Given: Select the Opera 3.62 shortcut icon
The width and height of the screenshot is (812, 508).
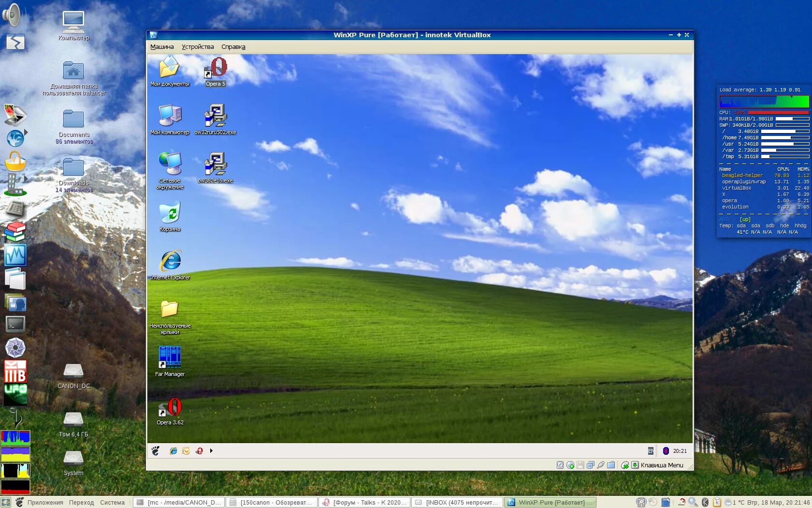Looking at the screenshot, I should coord(170,411).
